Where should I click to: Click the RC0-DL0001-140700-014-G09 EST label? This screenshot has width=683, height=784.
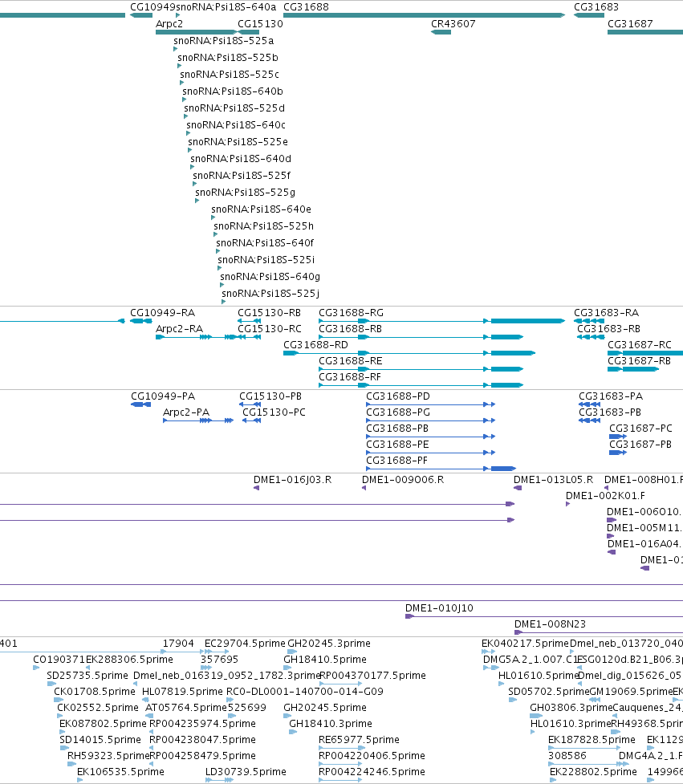tap(305, 692)
